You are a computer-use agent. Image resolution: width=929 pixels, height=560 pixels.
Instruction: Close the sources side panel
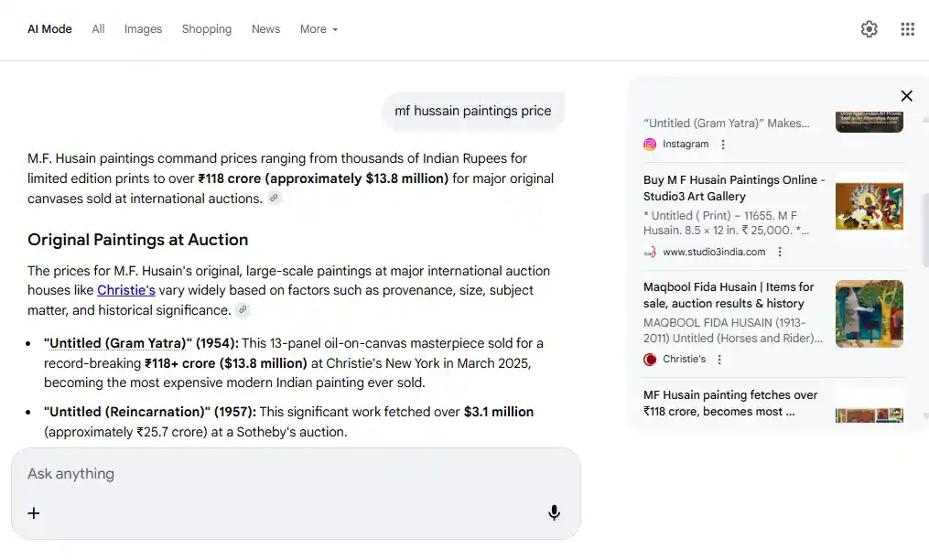click(x=906, y=96)
